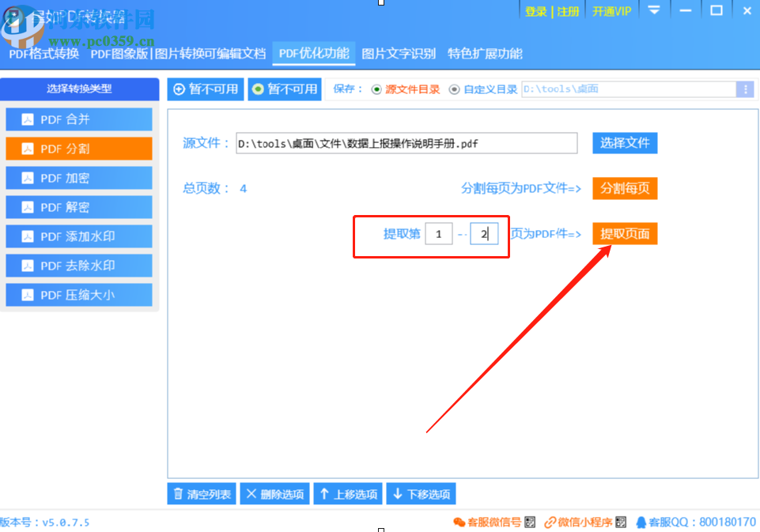Click 登录 link in title bar
Screen dimensions: 760x532
pos(535,12)
